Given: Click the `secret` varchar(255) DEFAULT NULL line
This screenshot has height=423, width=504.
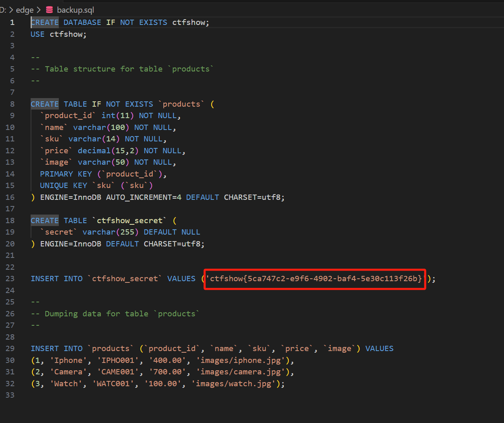Looking at the screenshot, I should [x=120, y=232].
